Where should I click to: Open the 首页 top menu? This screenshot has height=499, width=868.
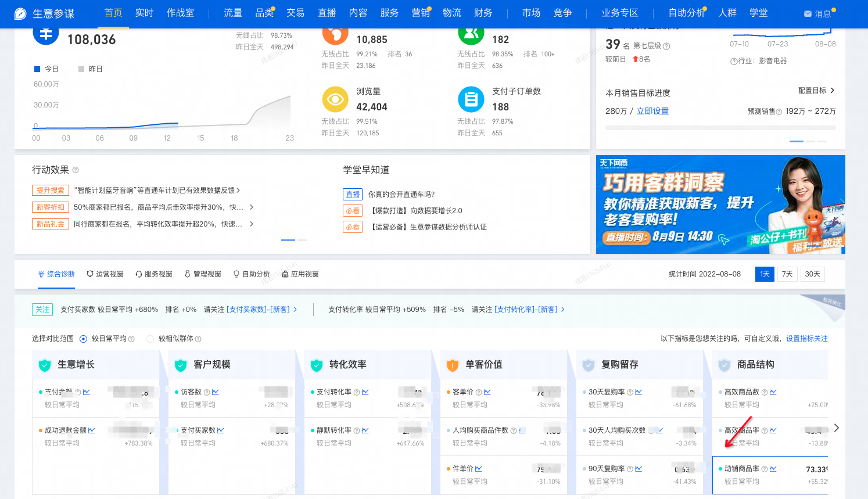(x=113, y=13)
